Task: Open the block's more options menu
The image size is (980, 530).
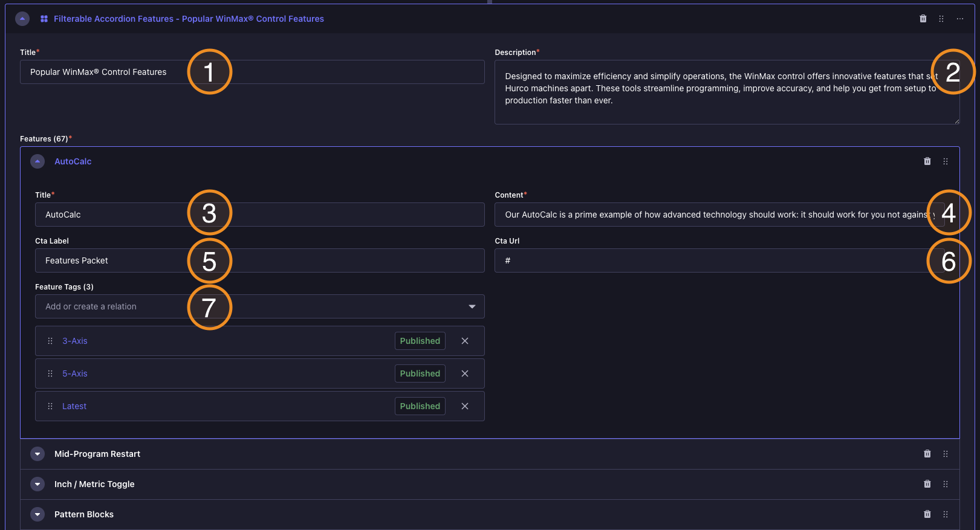Action: click(960, 19)
